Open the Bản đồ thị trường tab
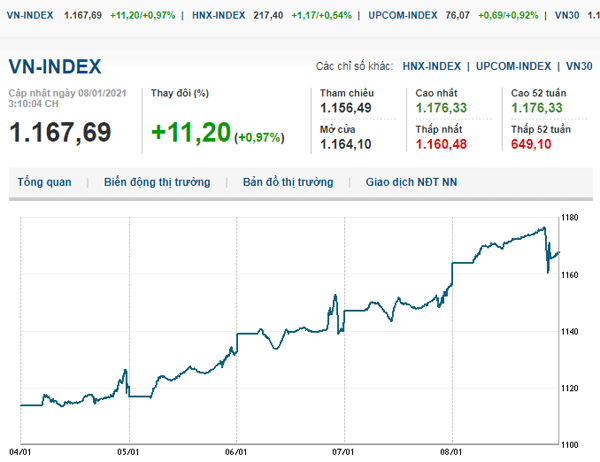This screenshot has width=600, height=462. (x=287, y=183)
